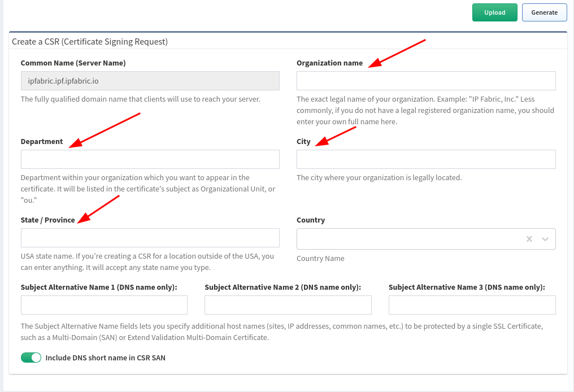Click 'The fully qualified domain name' helper text
Screen dimensions: 574x392
pyautogui.click(x=141, y=99)
